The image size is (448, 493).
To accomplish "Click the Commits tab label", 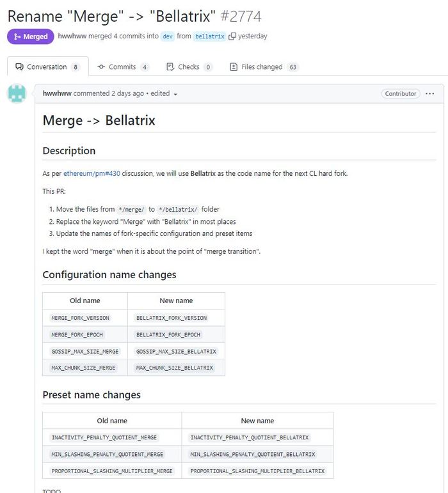I will [122, 67].
